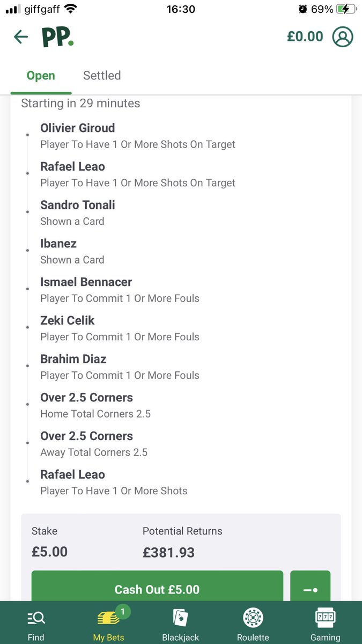Switch to the Settled tab
The image size is (362, 644).
click(x=102, y=76)
